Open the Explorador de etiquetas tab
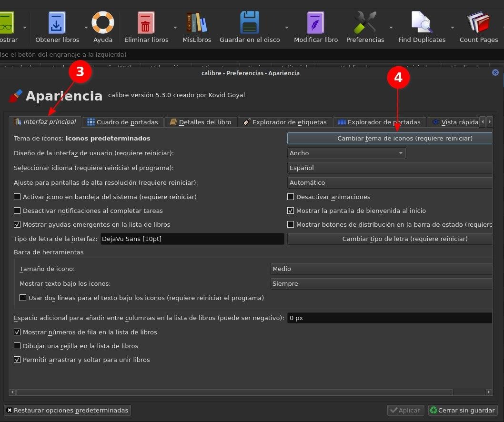 click(285, 122)
